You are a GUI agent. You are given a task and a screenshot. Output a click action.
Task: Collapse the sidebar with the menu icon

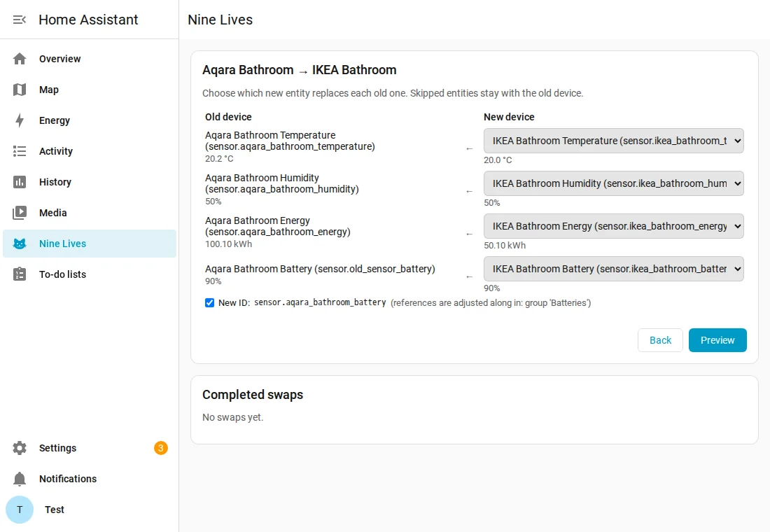click(19, 20)
